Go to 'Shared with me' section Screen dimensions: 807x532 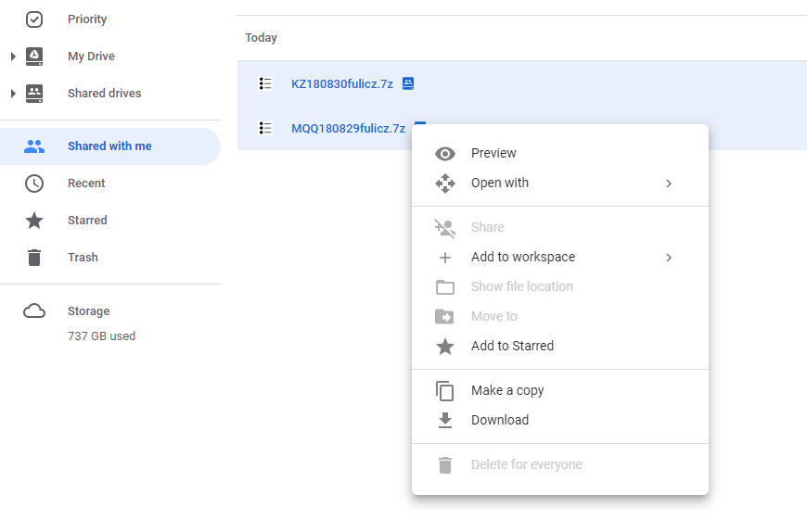[109, 146]
